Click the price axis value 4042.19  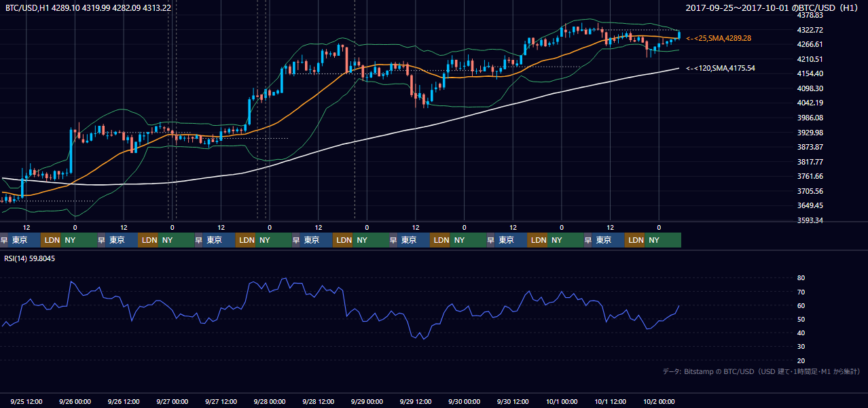[809, 103]
